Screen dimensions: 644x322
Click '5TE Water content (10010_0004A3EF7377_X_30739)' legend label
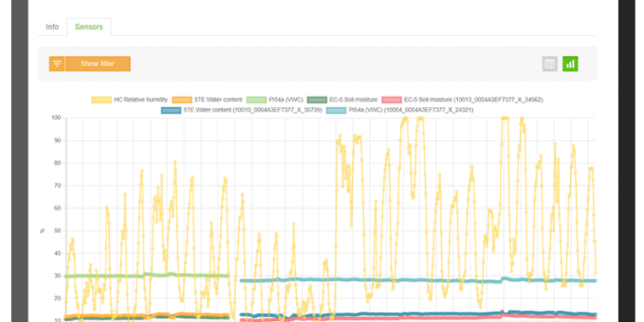252,110
